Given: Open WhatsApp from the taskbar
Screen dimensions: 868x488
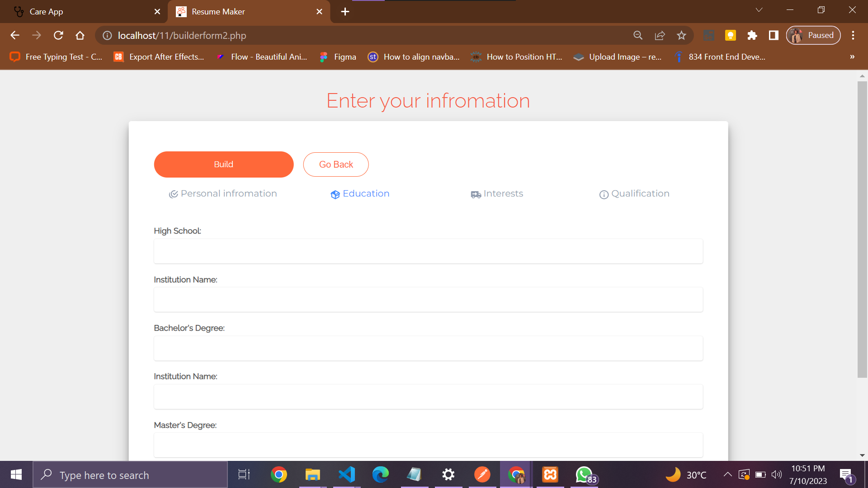Looking at the screenshot, I should coord(584,474).
